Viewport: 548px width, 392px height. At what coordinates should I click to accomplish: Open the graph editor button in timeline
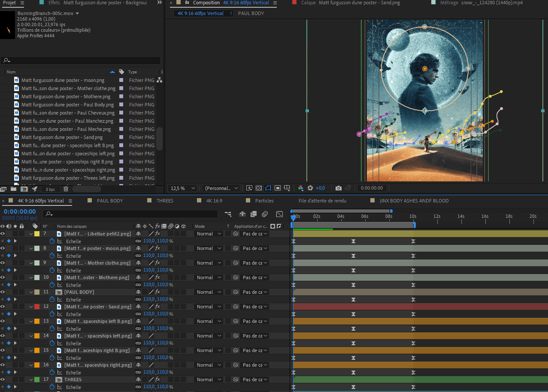(x=280, y=214)
